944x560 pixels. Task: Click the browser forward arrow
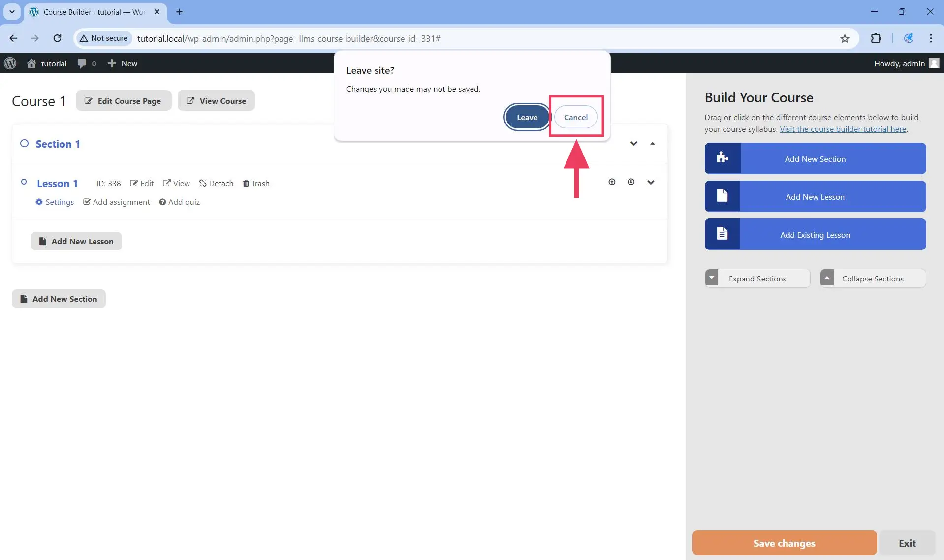35,38
